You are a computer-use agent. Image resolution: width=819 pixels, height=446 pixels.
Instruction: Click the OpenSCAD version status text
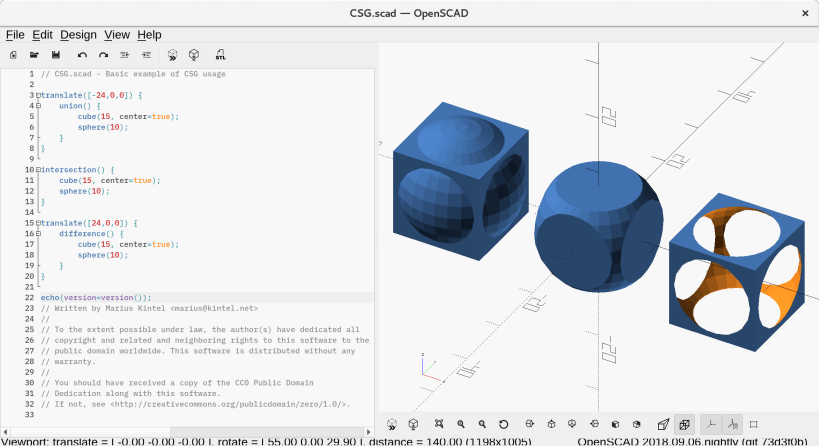coord(692,442)
